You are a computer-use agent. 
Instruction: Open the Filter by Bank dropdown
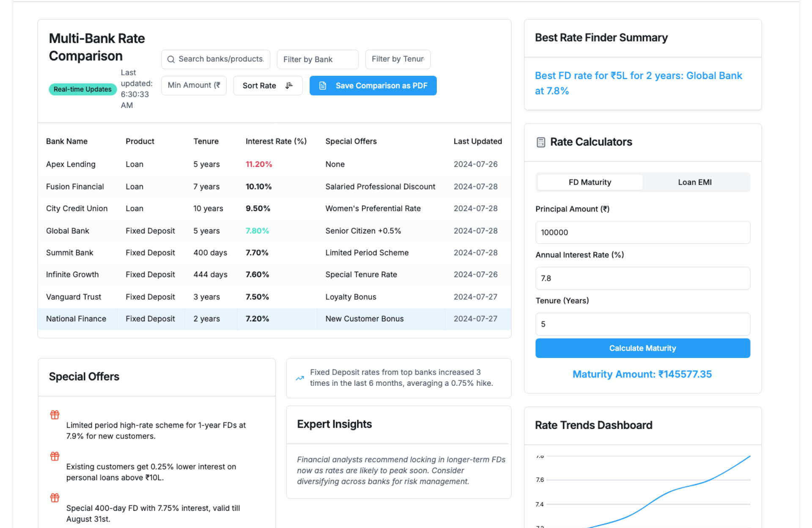pos(317,59)
